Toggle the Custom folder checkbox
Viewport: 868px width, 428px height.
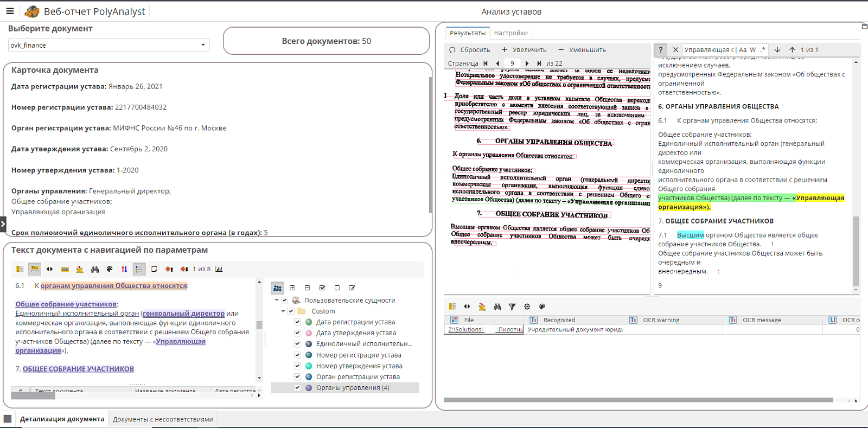click(291, 311)
